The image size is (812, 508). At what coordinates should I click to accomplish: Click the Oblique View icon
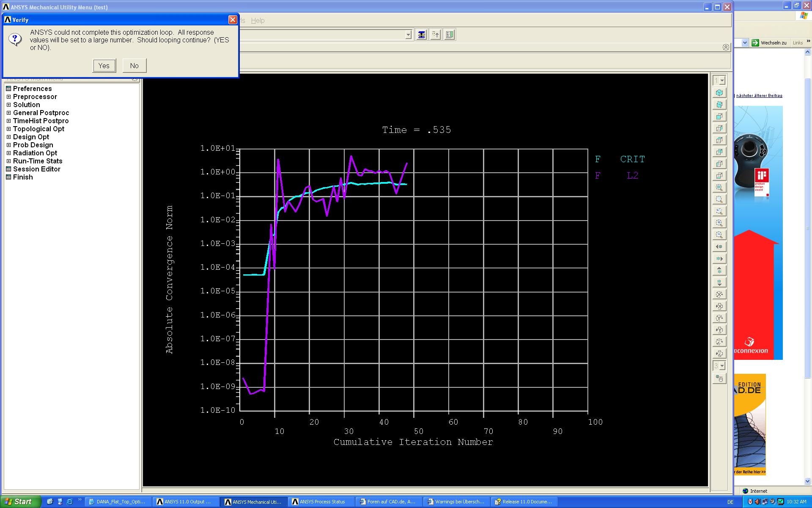pyautogui.click(x=719, y=105)
